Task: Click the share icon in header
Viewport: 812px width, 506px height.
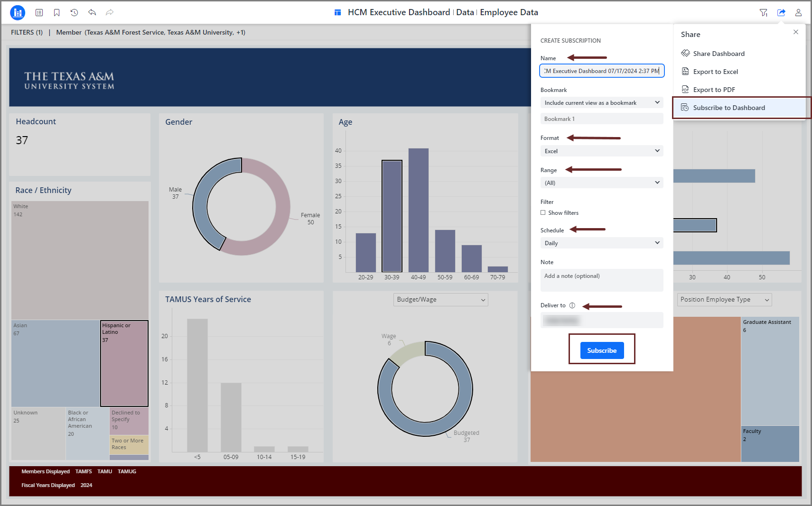Action: click(781, 13)
